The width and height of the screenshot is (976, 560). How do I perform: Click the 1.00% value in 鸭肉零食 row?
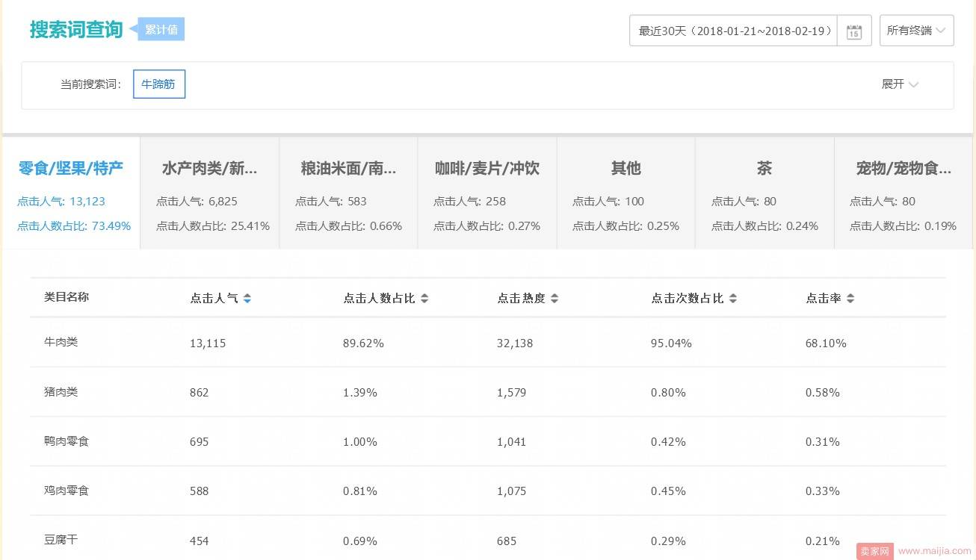360,442
